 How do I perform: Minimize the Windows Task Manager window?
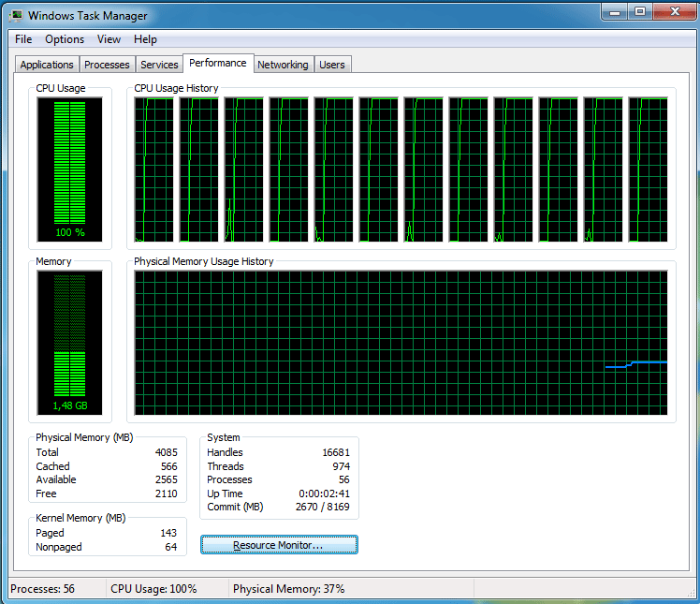[x=614, y=12]
